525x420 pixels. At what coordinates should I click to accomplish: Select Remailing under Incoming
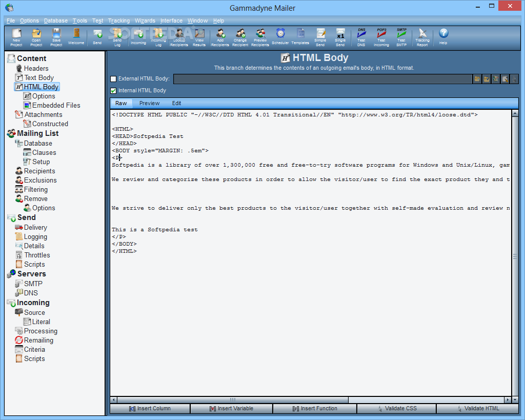[x=34, y=341]
